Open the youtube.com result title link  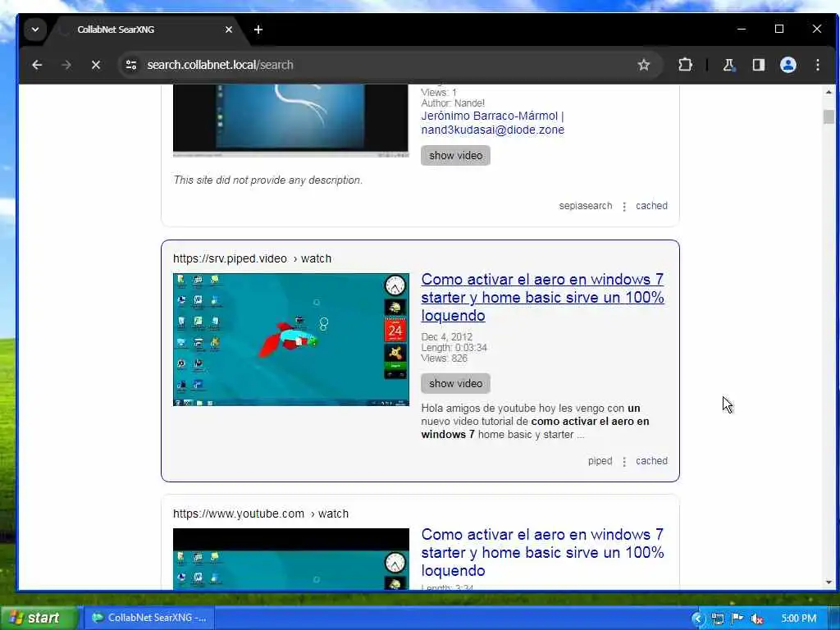tap(542, 552)
